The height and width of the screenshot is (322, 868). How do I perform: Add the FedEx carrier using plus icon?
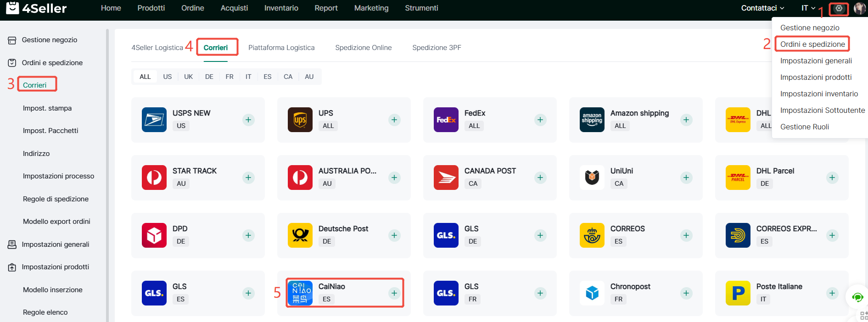[540, 120]
